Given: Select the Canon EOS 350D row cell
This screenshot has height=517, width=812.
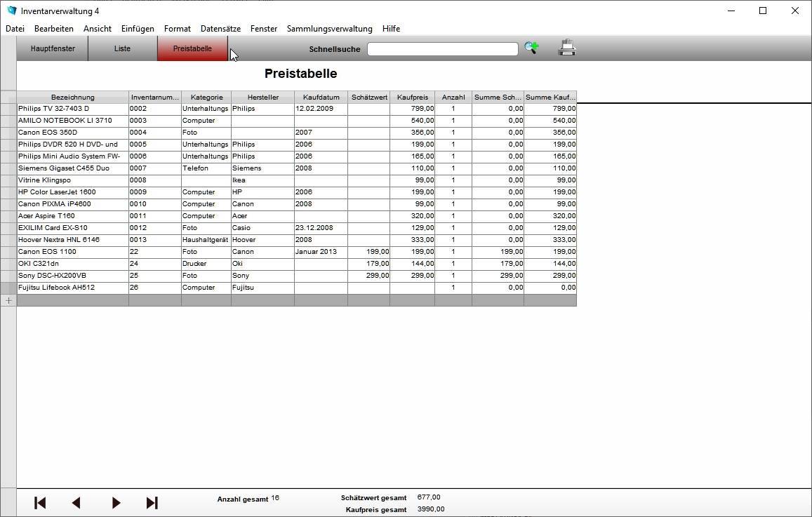Looking at the screenshot, I should click(73, 133).
